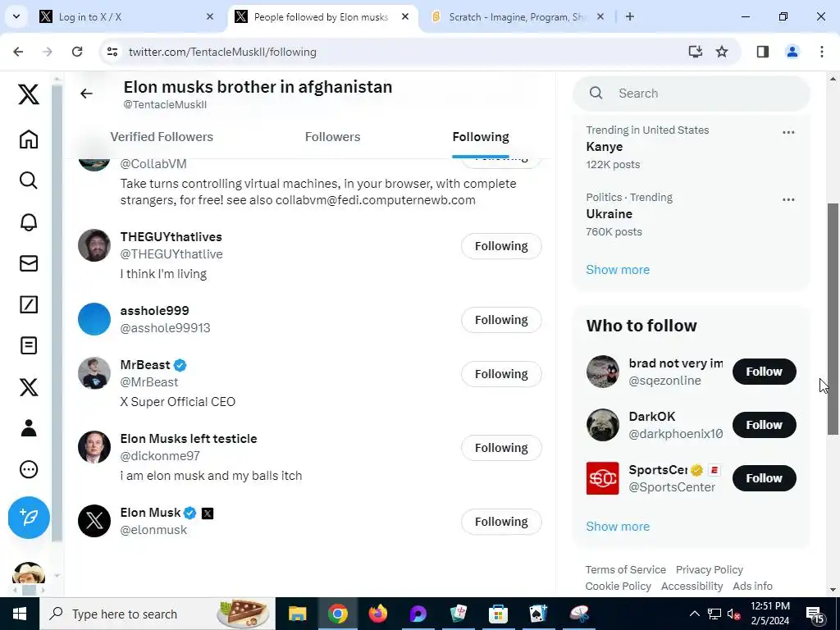Open Windows Start menu
The width and height of the screenshot is (840, 630).
[20, 614]
